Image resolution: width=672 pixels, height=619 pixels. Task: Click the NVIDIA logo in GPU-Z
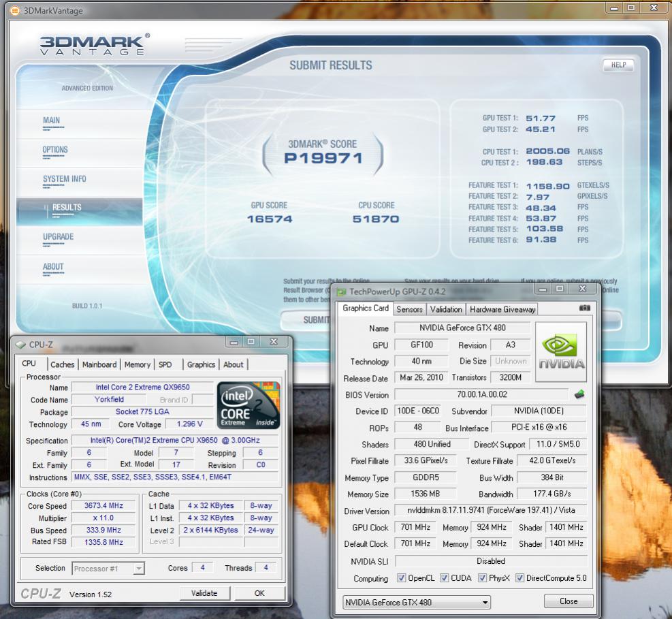561,352
